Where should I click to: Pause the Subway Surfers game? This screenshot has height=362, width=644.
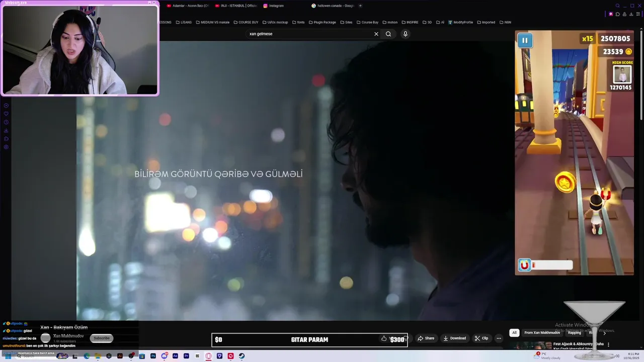(525, 41)
